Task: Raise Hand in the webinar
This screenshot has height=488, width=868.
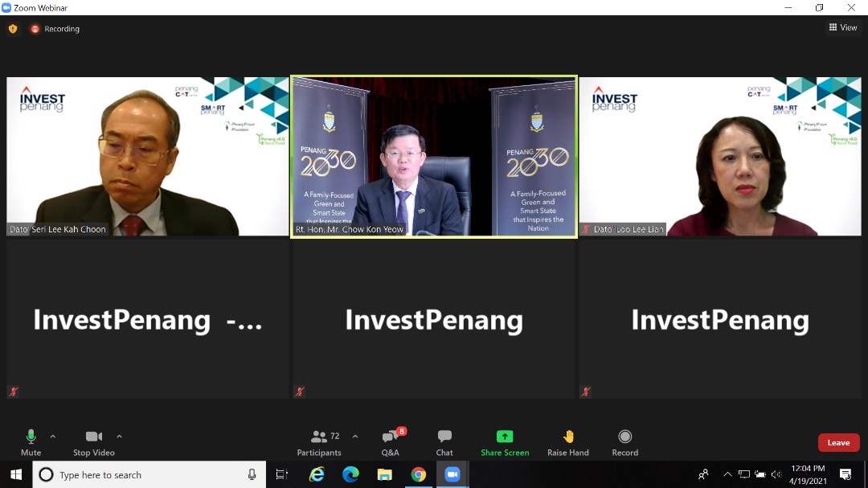Action: (568, 443)
